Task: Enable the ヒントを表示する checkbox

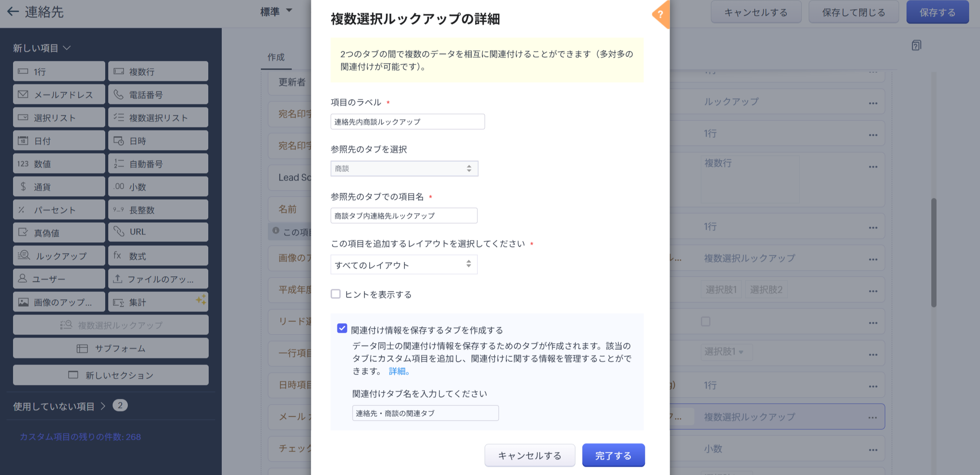Action: (x=336, y=294)
